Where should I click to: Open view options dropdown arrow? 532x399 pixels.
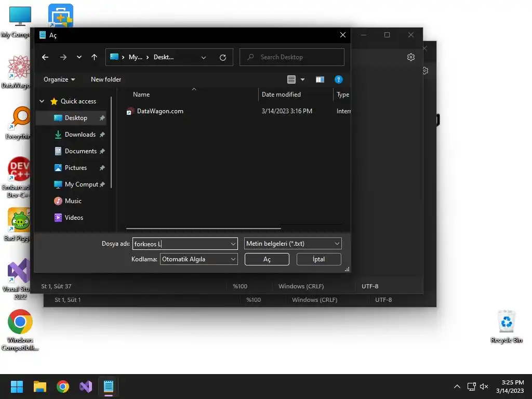[x=303, y=79]
